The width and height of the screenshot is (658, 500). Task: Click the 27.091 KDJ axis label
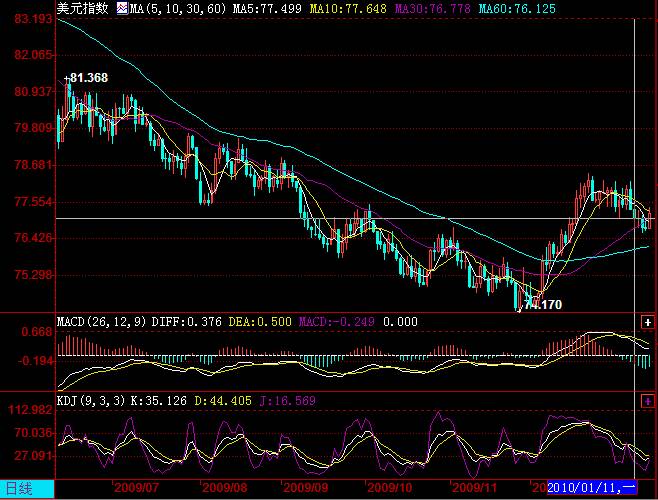pyautogui.click(x=34, y=455)
